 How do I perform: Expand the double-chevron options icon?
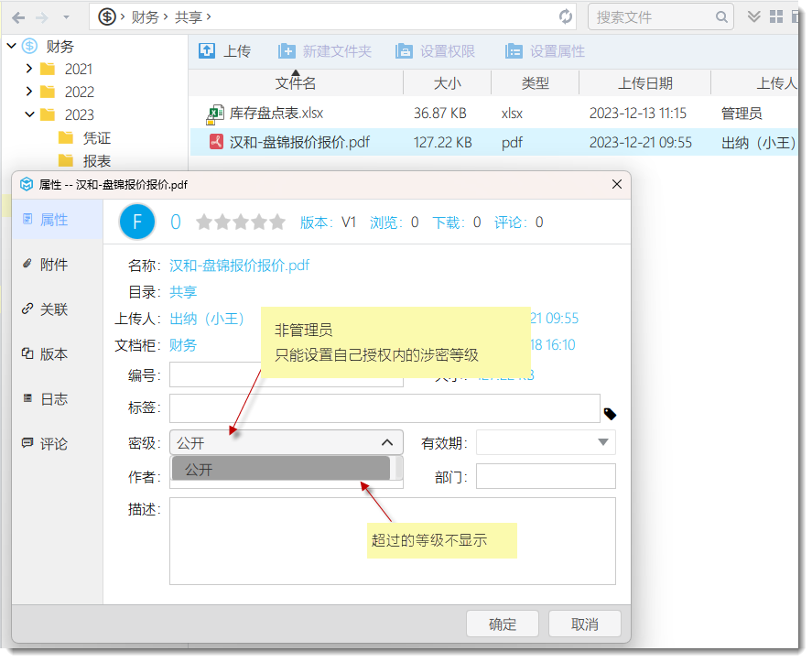[754, 16]
